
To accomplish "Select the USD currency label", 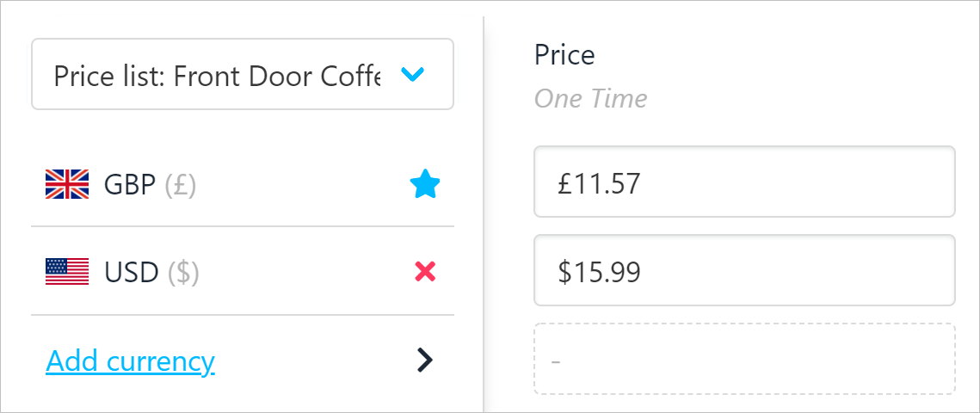I will tap(131, 273).
